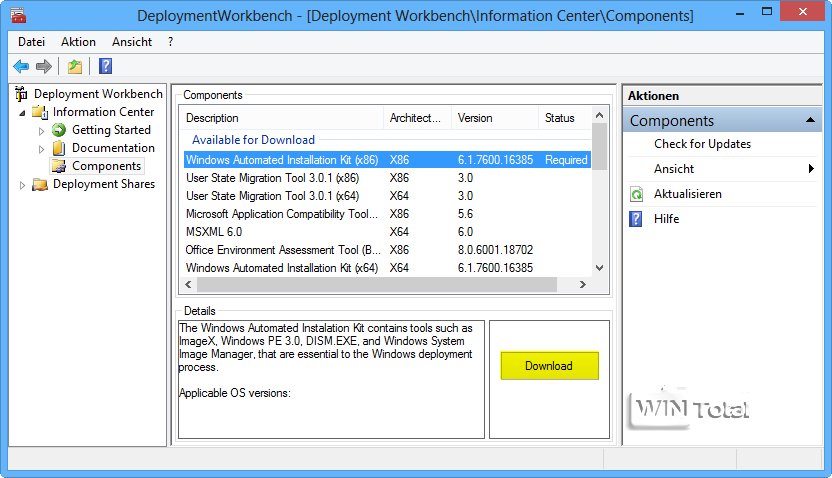Screen dimensions: 832x478
Task: Expand the Deployment Shares tree node
Action: (x=23, y=184)
